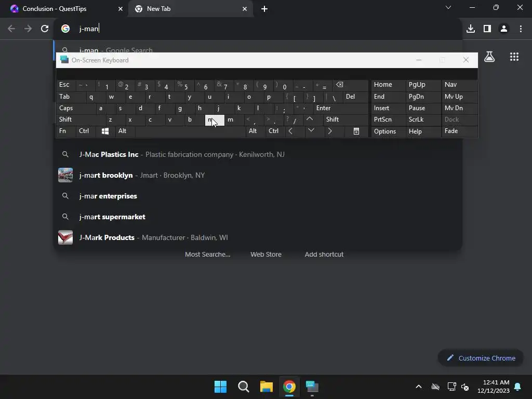The height and width of the screenshot is (399, 532).
Task: Toggle the Fn key on keyboard
Action: coord(66,131)
